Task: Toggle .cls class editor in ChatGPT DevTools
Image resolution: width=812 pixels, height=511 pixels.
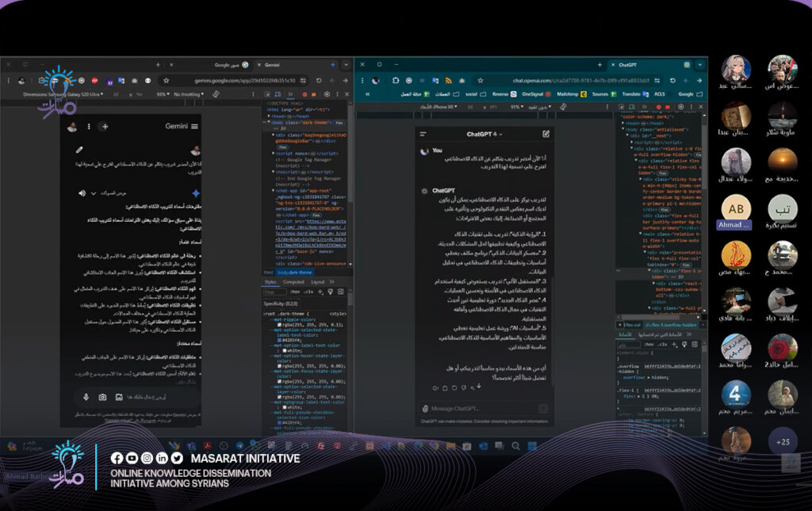Action: pos(662,345)
